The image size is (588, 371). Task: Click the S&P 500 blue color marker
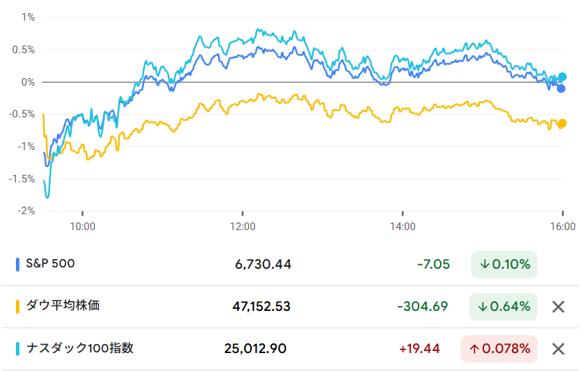pos(17,264)
